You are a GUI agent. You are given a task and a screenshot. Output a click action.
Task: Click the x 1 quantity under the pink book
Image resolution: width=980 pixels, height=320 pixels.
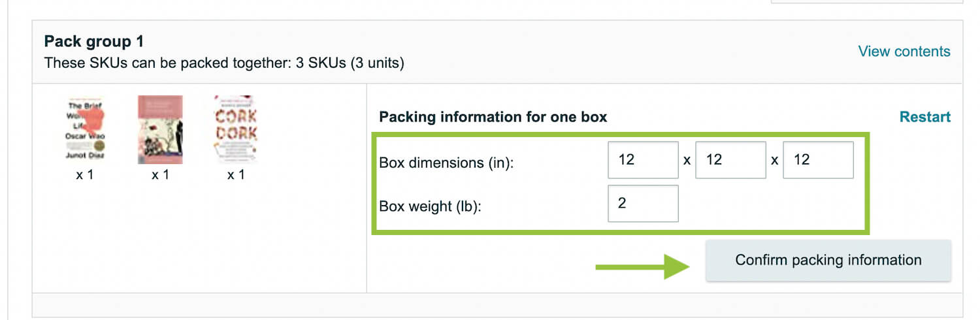click(x=160, y=175)
